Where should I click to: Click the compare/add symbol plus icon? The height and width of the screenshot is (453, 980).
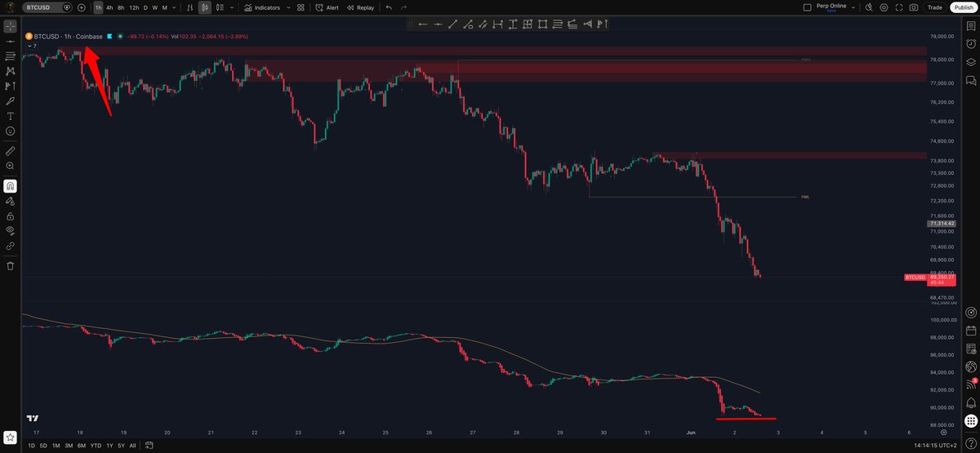(82, 7)
